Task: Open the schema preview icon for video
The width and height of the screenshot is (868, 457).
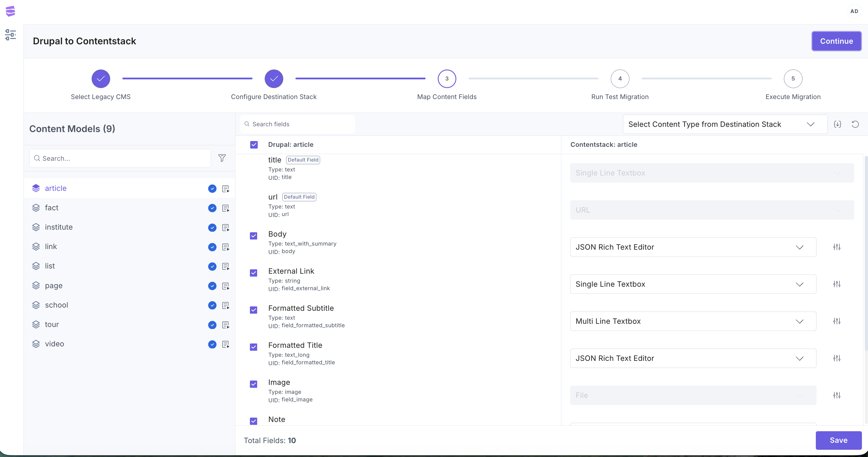Action: pos(226,344)
